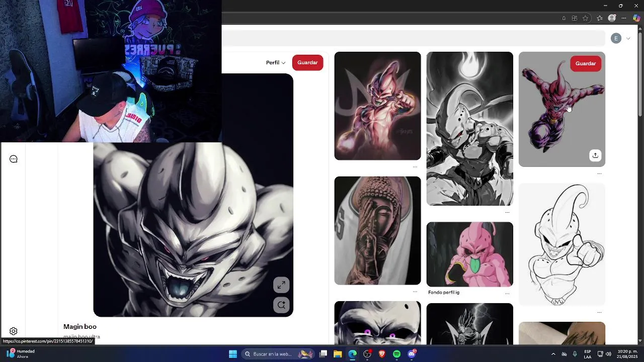Open the pink glowing Kid Buu pin
Image resolution: width=644 pixels, height=362 pixels.
tap(377, 106)
